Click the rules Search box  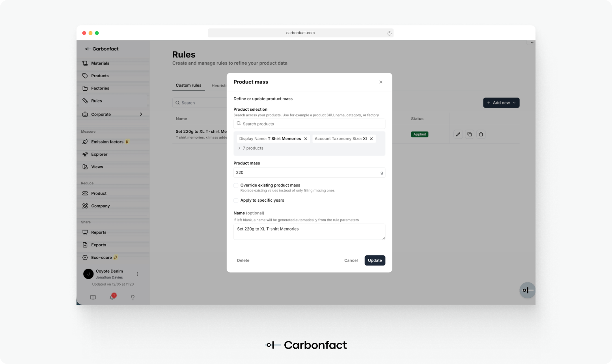200,103
